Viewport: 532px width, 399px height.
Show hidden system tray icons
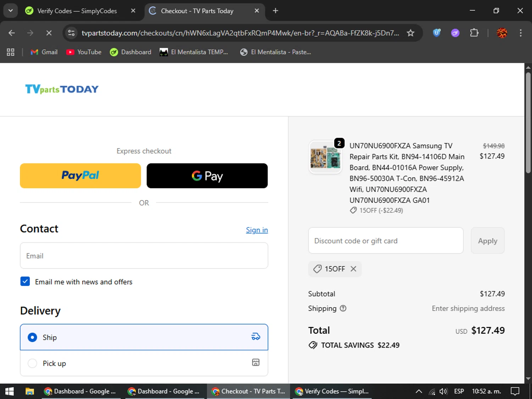pos(419,391)
